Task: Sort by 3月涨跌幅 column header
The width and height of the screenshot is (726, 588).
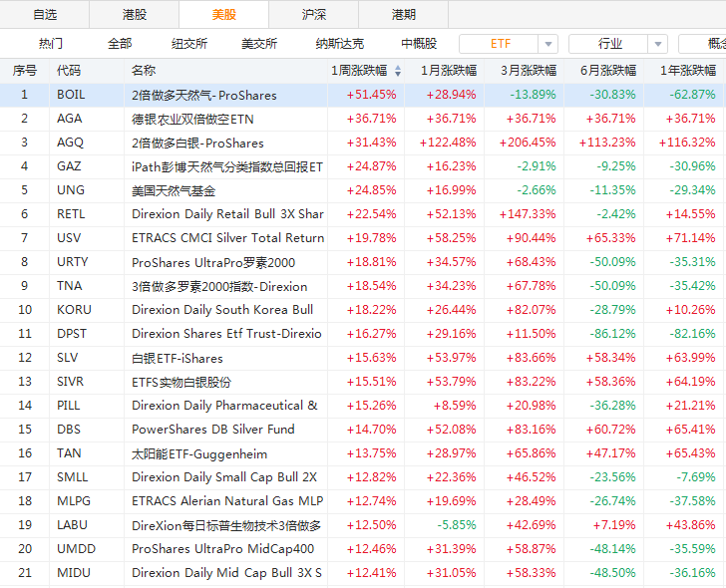Action: [x=529, y=71]
